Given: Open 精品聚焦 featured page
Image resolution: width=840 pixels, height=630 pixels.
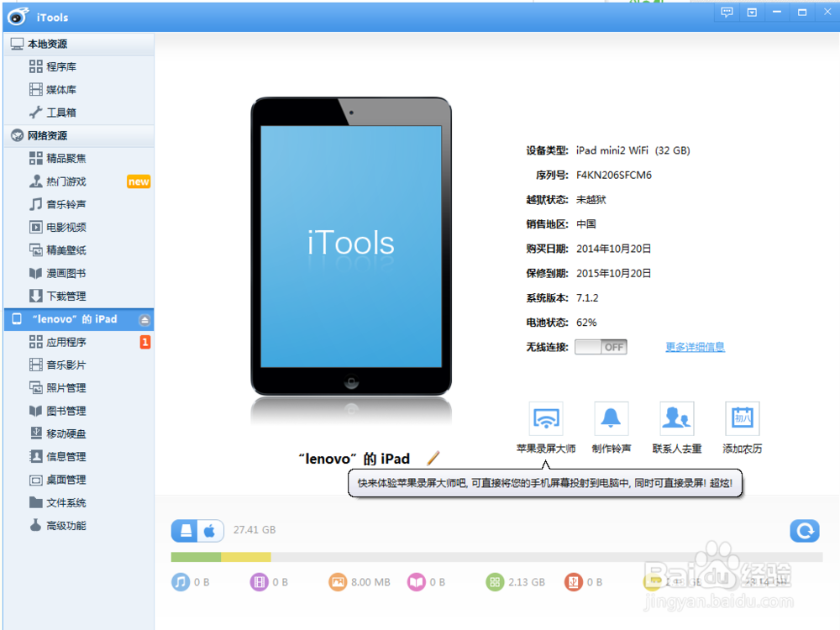Looking at the screenshot, I should (x=66, y=159).
